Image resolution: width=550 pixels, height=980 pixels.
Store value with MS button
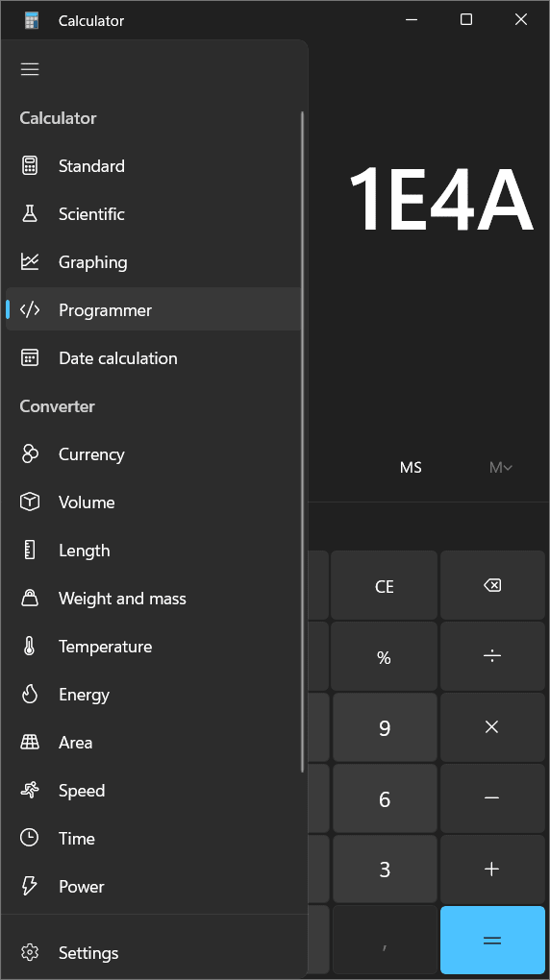click(411, 468)
